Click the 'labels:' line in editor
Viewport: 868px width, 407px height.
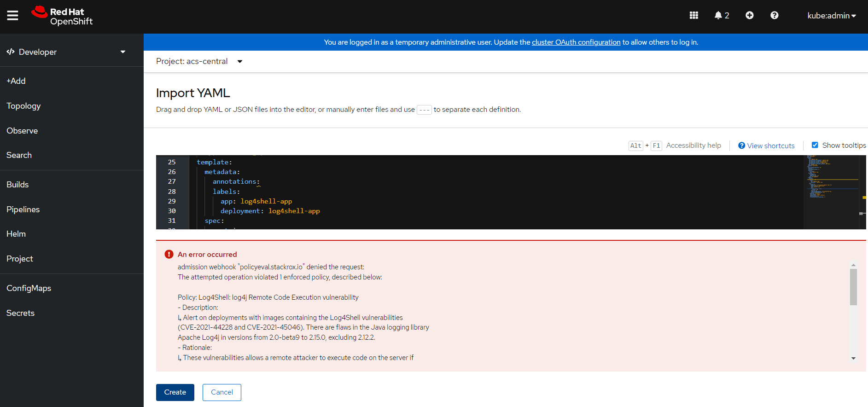(x=226, y=192)
